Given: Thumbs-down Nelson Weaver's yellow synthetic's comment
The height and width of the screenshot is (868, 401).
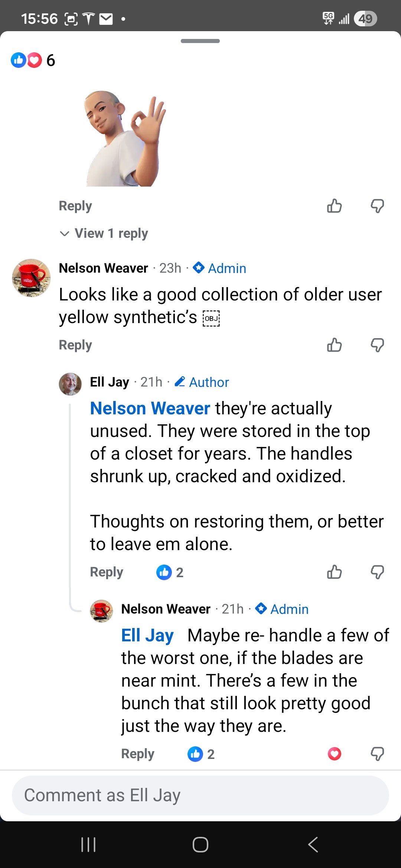Looking at the screenshot, I should (x=377, y=345).
